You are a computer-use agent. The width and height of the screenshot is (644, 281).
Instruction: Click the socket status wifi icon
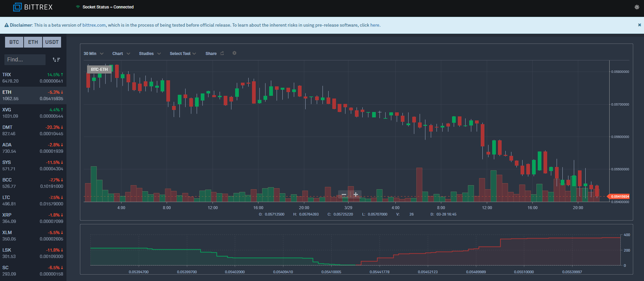tap(78, 7)
